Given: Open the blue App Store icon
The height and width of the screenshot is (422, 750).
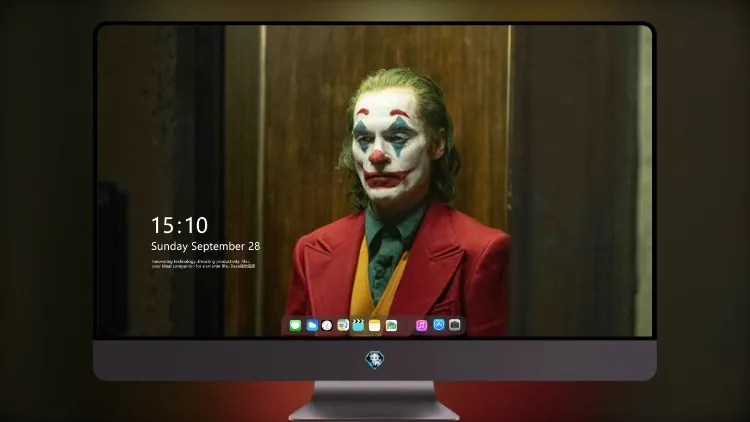Looking at the screenshot, I should coord(439,325).
